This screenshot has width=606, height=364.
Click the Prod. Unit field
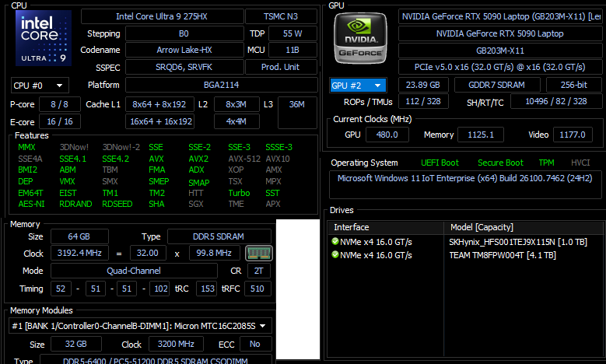281,67
